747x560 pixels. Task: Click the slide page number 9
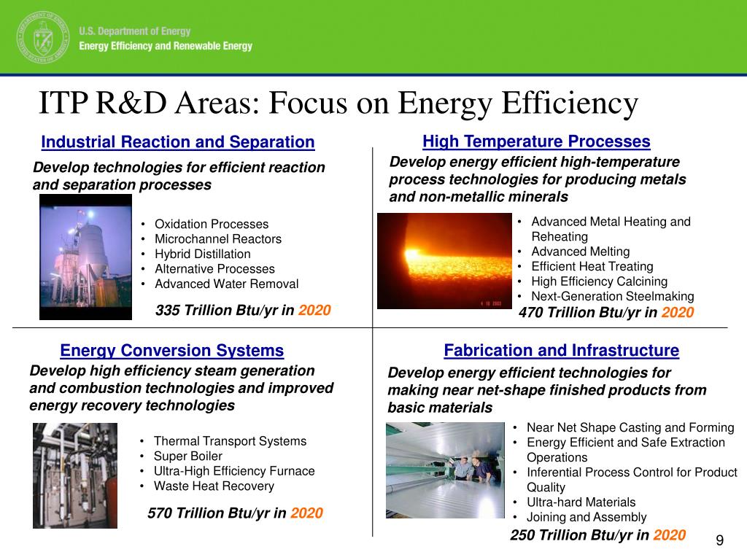720,540
